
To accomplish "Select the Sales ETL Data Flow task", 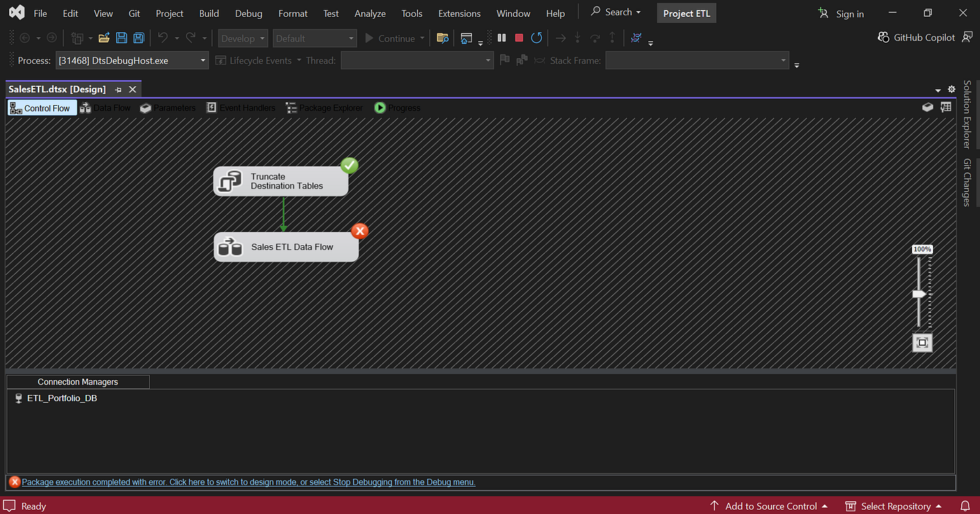I will (286, 247).
